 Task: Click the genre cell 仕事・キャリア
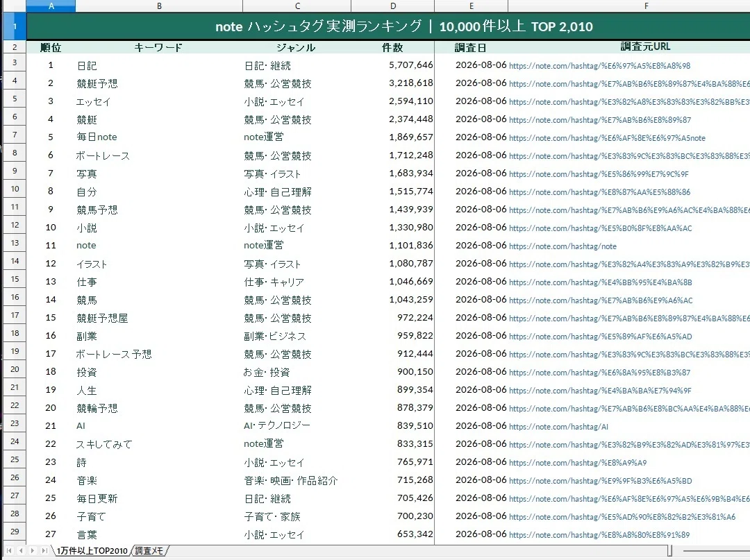[x=274, y=282]
